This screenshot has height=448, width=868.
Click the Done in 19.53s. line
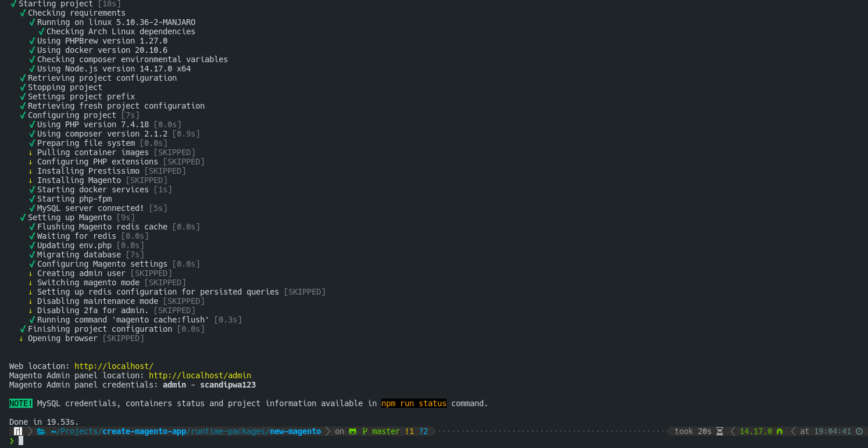[x=44, y=422]
